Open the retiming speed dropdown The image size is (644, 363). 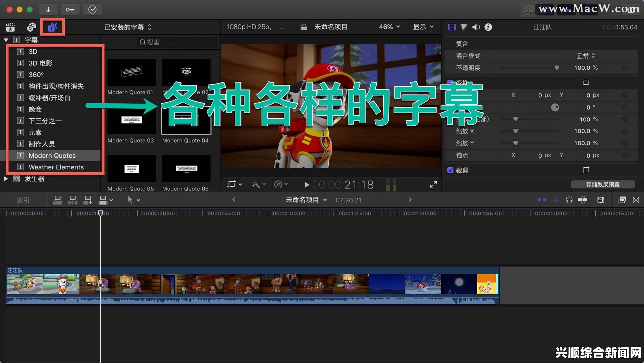tap(281, 184)
